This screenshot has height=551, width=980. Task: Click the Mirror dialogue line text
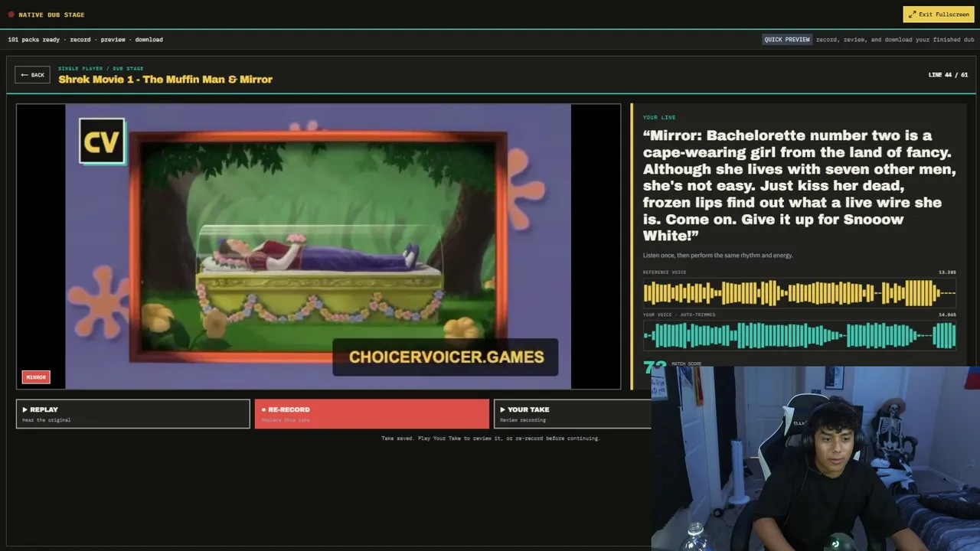point(799,185)
